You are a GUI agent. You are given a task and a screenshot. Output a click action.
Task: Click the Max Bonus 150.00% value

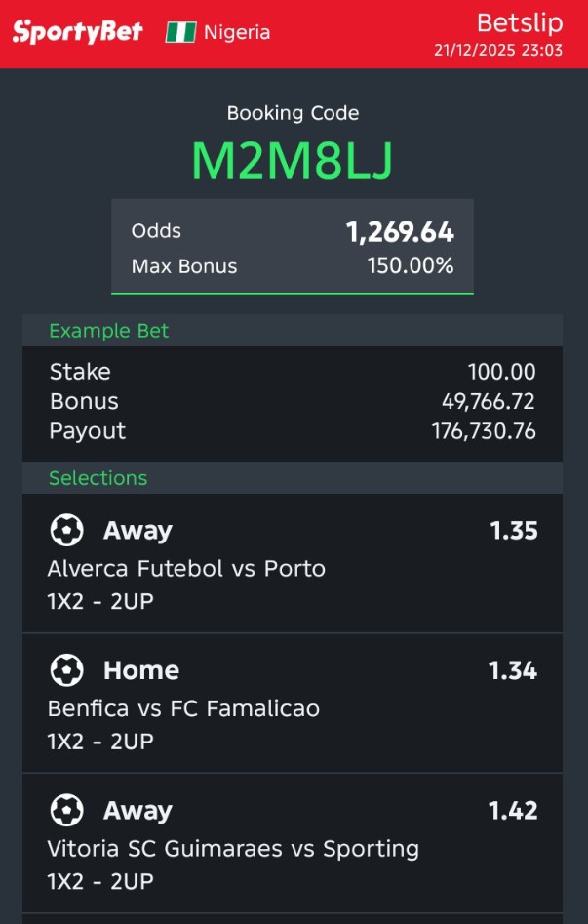[x=411, y=265]
